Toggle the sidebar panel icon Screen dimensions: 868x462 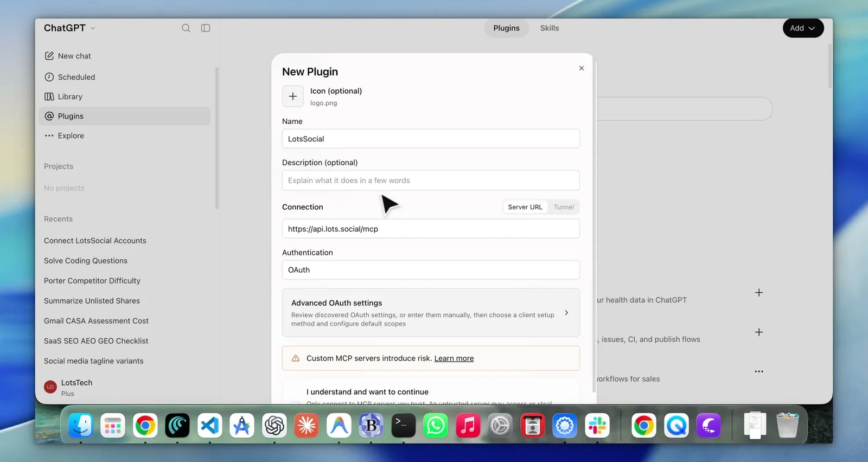point(206,28)
